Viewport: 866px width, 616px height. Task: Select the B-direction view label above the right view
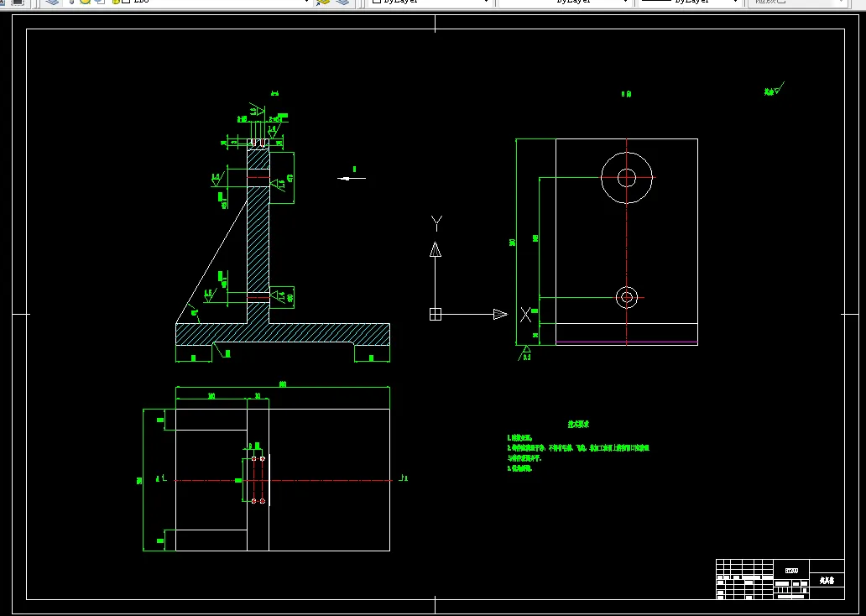[626, 94]
